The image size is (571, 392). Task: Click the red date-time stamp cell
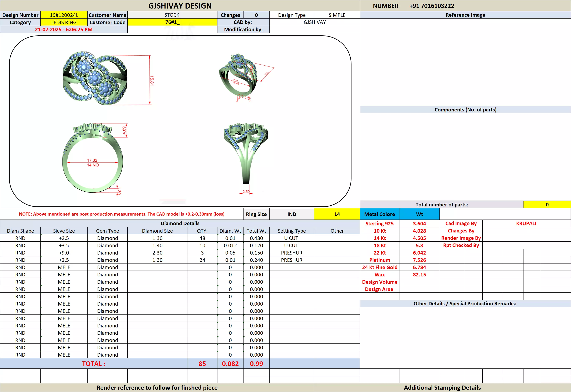[x=64, y=30]
